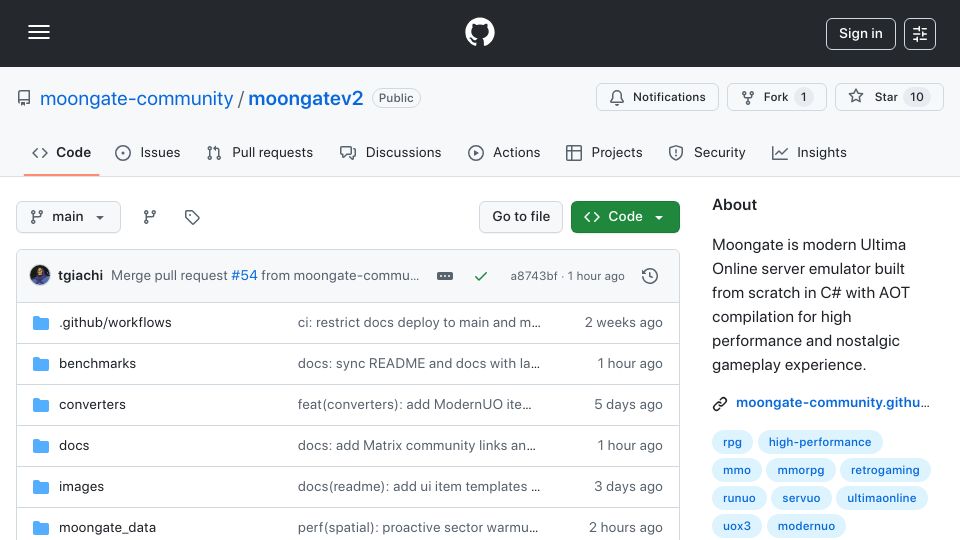
Task: View tags via the tag icon
Action: tap(192, 217)
